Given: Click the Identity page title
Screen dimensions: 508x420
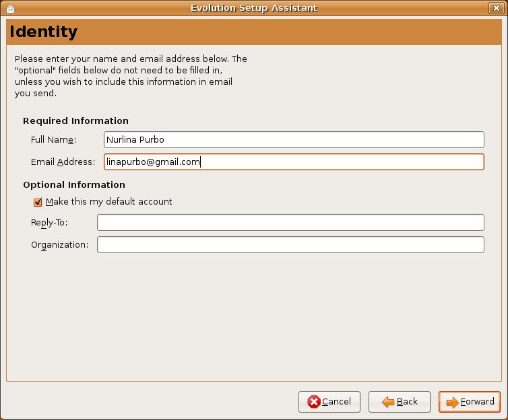Looking at the screenshot, I should pos(43,32).
